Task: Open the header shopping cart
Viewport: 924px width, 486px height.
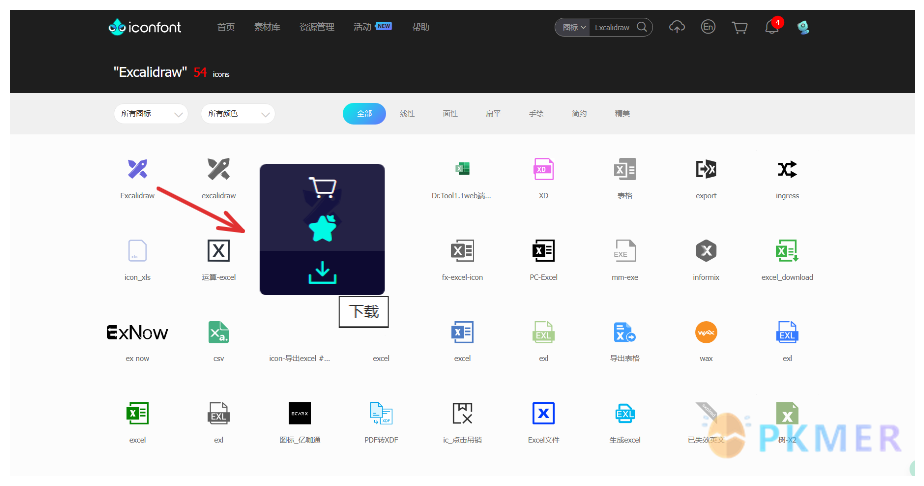Action: (740, 27)
